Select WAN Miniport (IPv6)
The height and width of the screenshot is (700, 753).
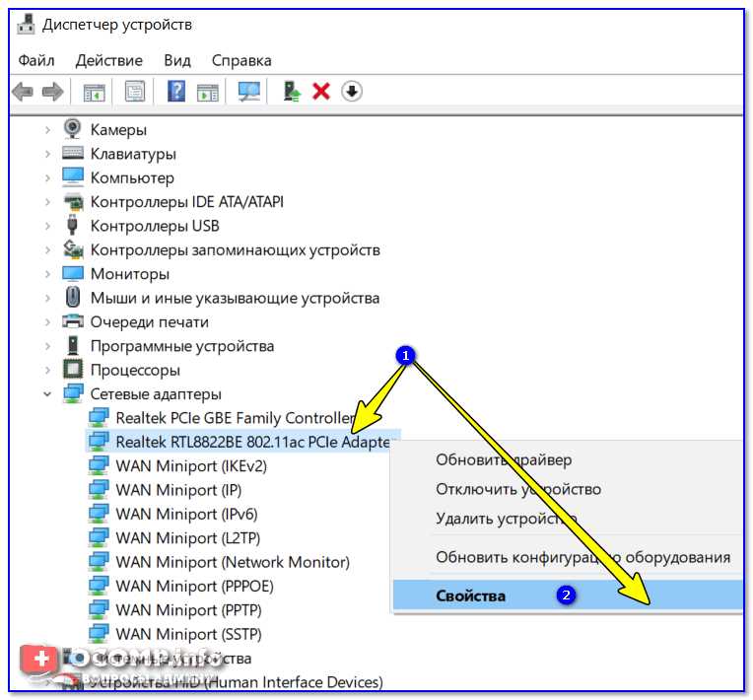tap(187, 514)
